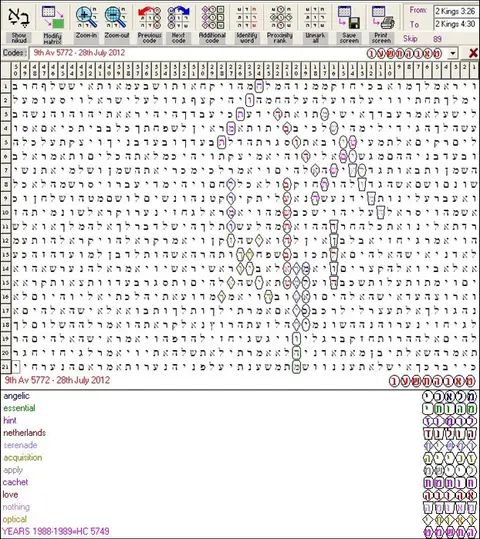Click the Unmark all tool

pos(315,24)
